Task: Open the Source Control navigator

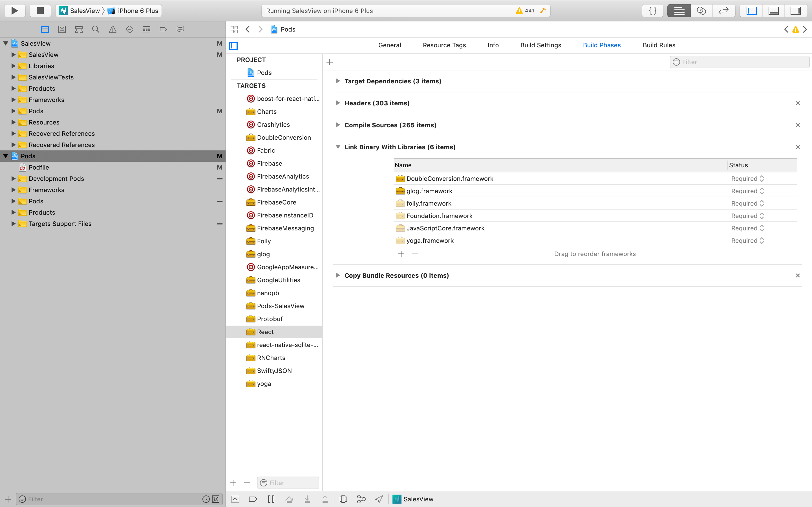Action: tap(62, 29)
